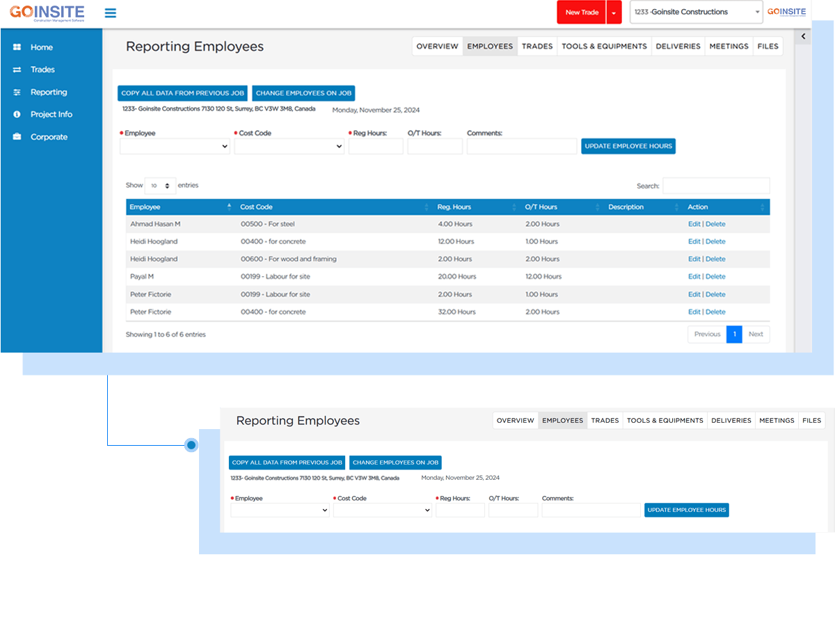Image resolution: width=835 pixels, height=644 pixels.
Task: Click the hamburger menu icon
Action: [x=110, y=13]
